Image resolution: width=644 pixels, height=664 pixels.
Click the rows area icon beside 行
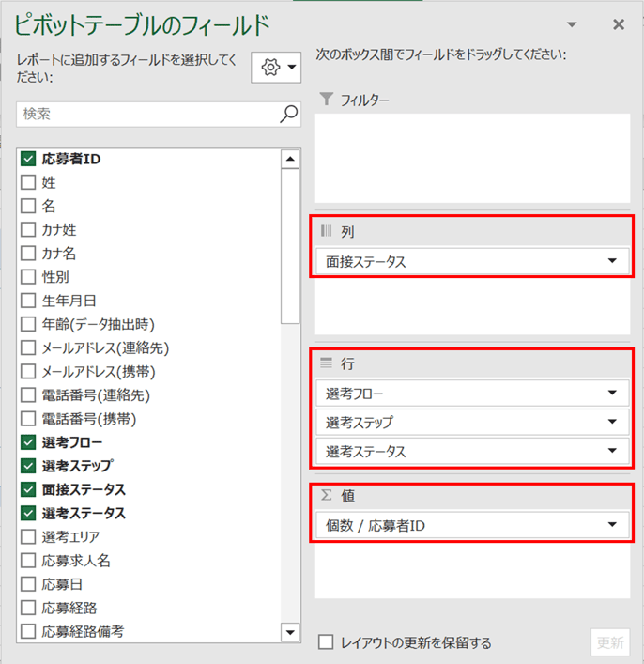point(326,363)
